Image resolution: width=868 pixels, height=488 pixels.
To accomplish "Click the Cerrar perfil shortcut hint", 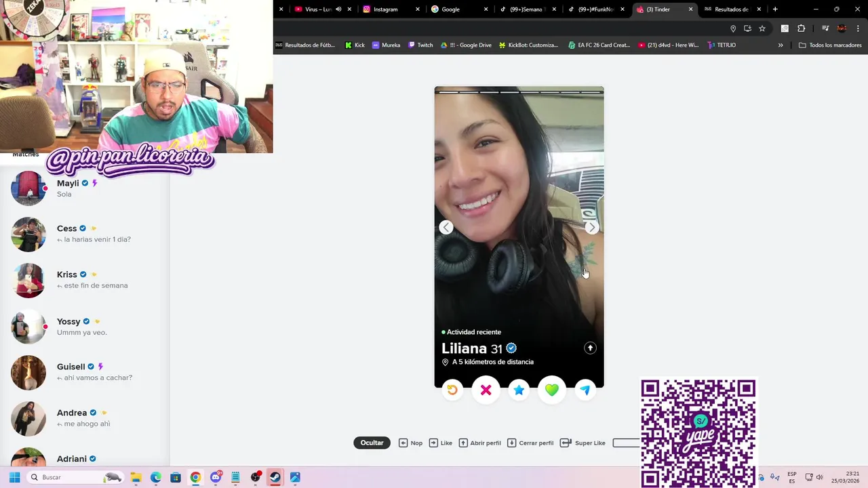I will [x=530, y=443].
